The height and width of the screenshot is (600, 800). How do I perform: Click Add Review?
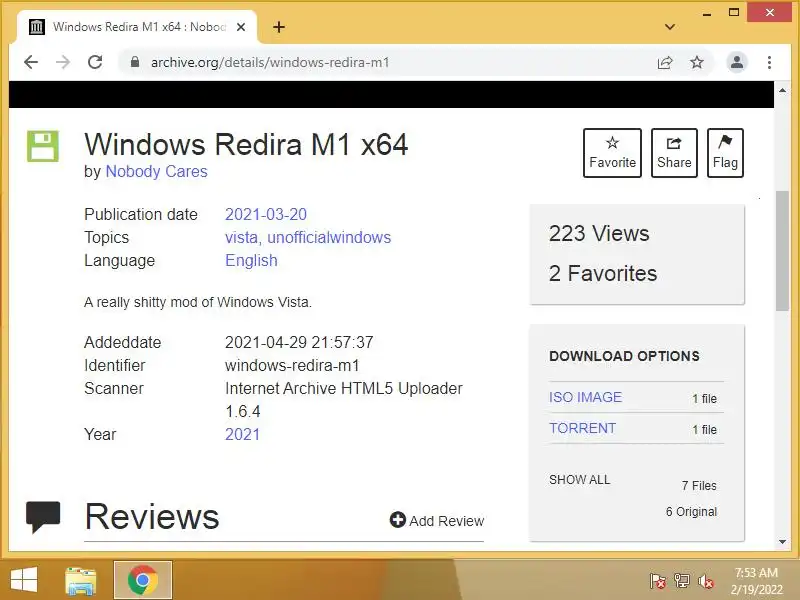point(437,520)
